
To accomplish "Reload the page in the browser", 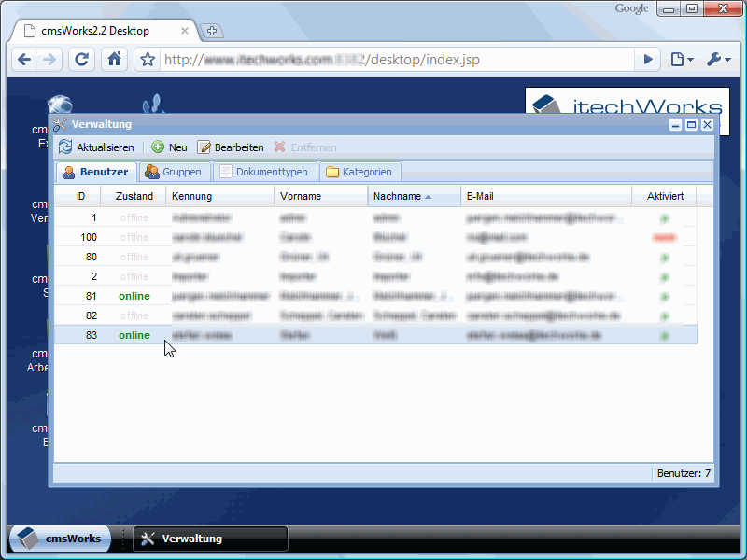I will coord(81,60).
